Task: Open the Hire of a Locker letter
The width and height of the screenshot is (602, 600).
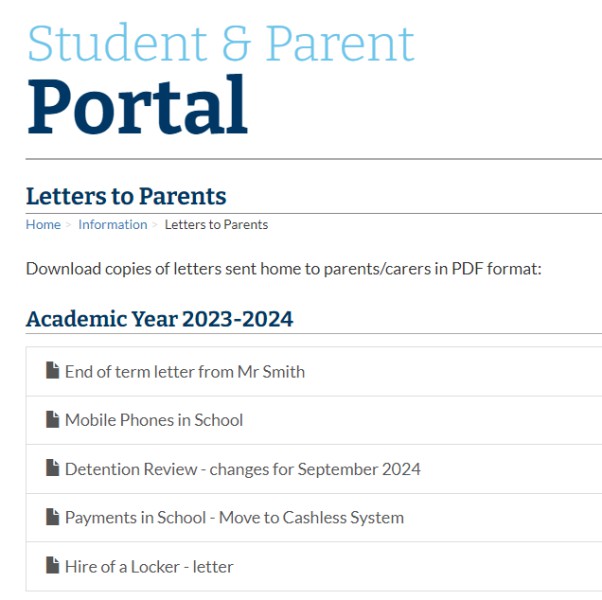Action: pyautogui.click(x=149, y=567)
